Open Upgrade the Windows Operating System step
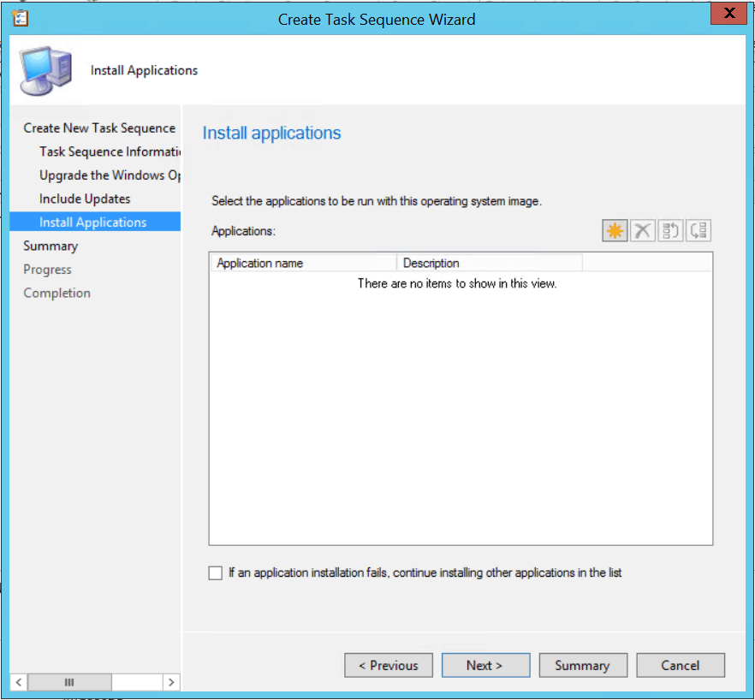This screenshot has width=755, height=700. click(x=110, y=175)
